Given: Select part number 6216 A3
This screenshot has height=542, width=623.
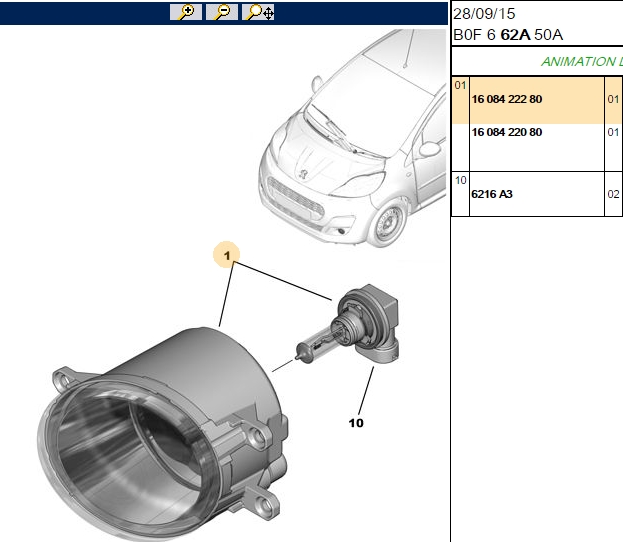Looking at the screenshot, I should click(x=492, y=194).
